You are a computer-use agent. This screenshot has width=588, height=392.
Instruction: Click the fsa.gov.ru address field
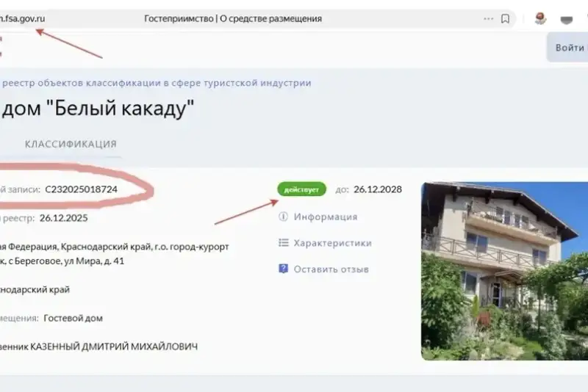(23, 19)
